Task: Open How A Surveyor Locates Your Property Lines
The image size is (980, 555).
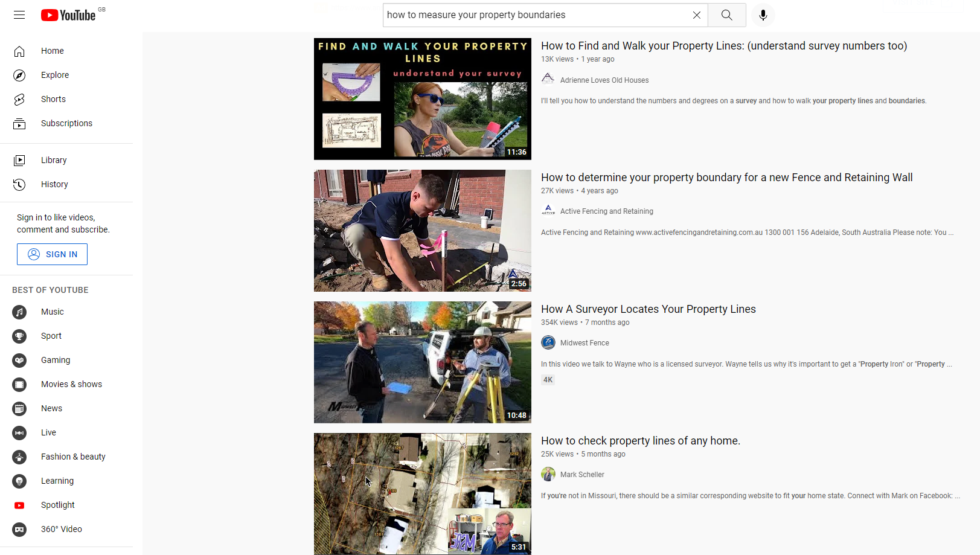Action: pos(648,309)
